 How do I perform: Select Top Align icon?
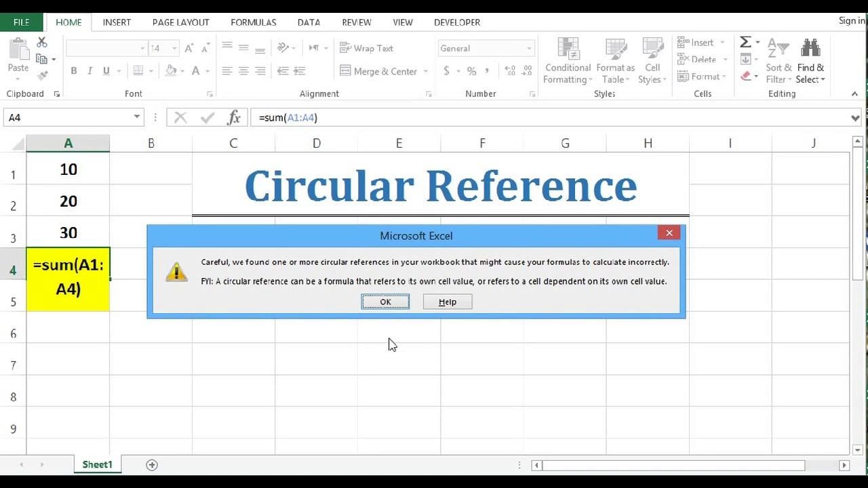click(227, 46)
